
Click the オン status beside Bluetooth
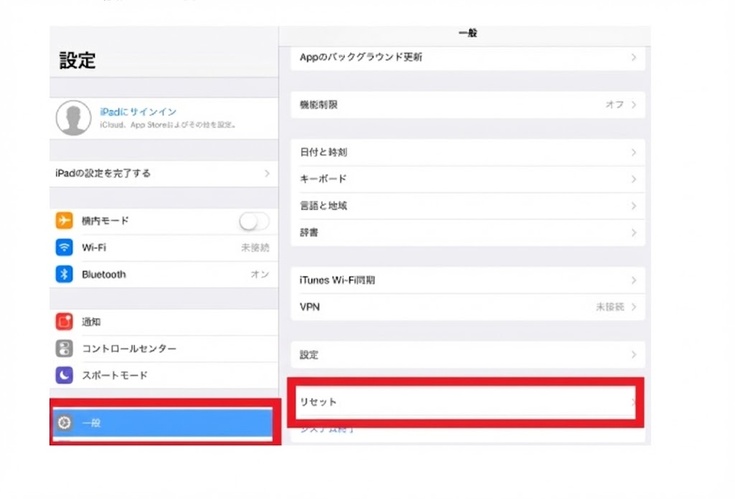(x=260, y=274)
